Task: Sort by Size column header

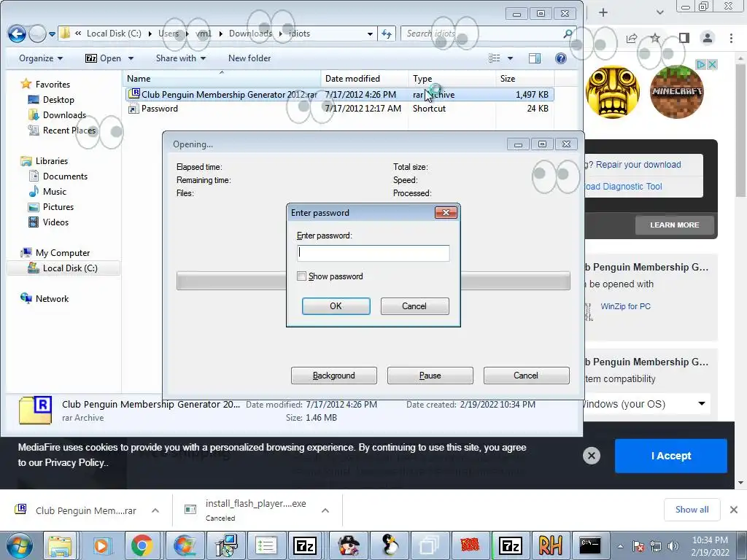Action: [x=525, y=79]
